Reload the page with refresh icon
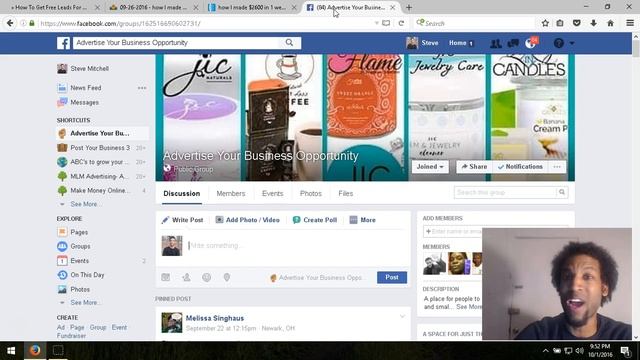640x360 pixels. coord(401,23)
